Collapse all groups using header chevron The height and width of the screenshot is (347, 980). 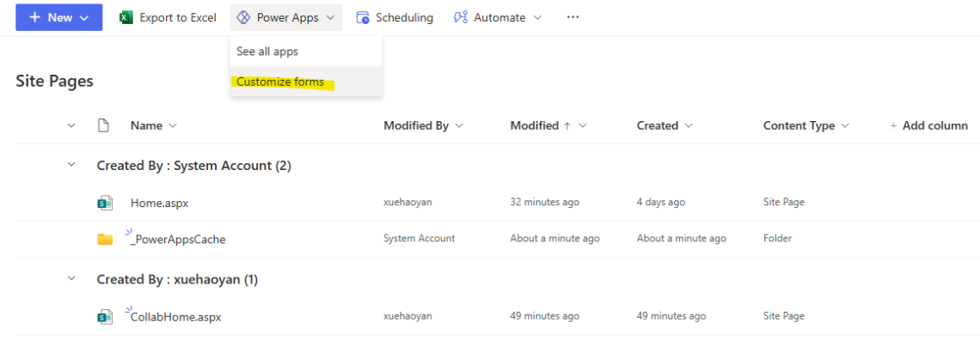click(x=71, y=126)
